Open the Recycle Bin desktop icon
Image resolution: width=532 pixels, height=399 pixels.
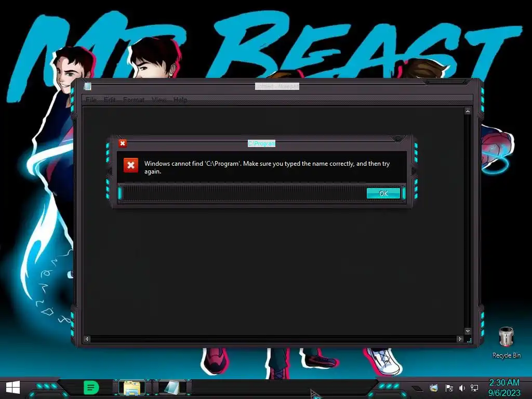506,342
